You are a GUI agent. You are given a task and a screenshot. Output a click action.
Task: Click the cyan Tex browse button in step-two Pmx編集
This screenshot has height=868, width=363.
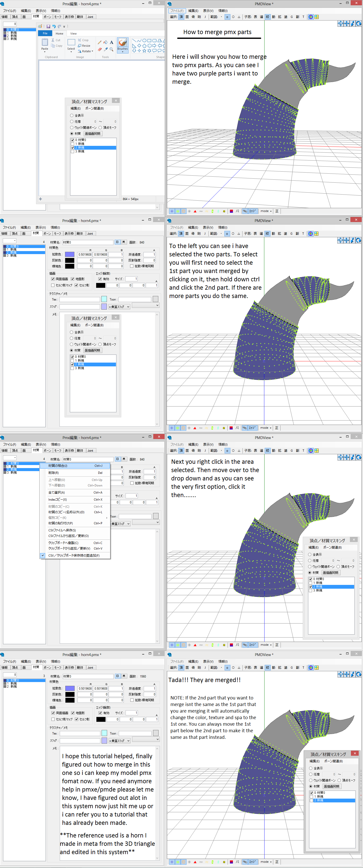pyautogui.click(x=104, y=299)
